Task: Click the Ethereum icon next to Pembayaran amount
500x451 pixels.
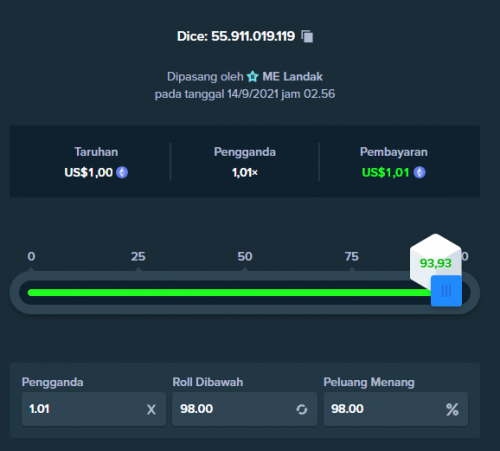Action: point(419,172)
